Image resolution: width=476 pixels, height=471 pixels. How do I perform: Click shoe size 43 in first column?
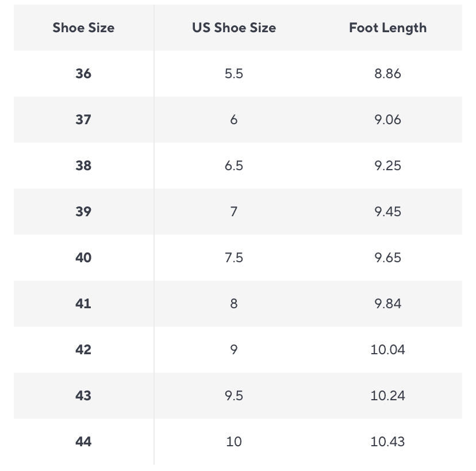click(83, 396)
